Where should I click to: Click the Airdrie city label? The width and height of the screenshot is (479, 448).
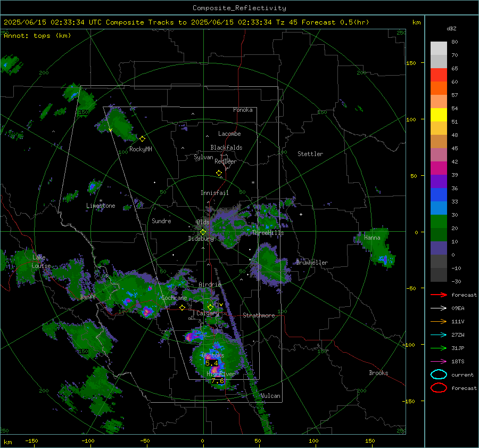pyautogui.click(x=210, y=284)
